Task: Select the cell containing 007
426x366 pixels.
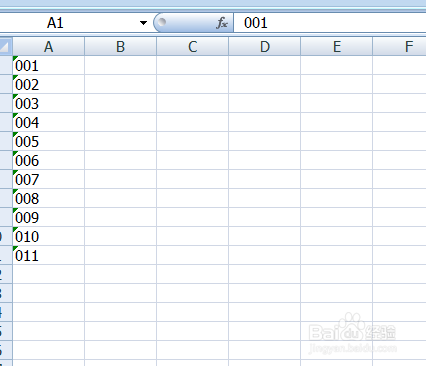Action: (x=48, y=179)
